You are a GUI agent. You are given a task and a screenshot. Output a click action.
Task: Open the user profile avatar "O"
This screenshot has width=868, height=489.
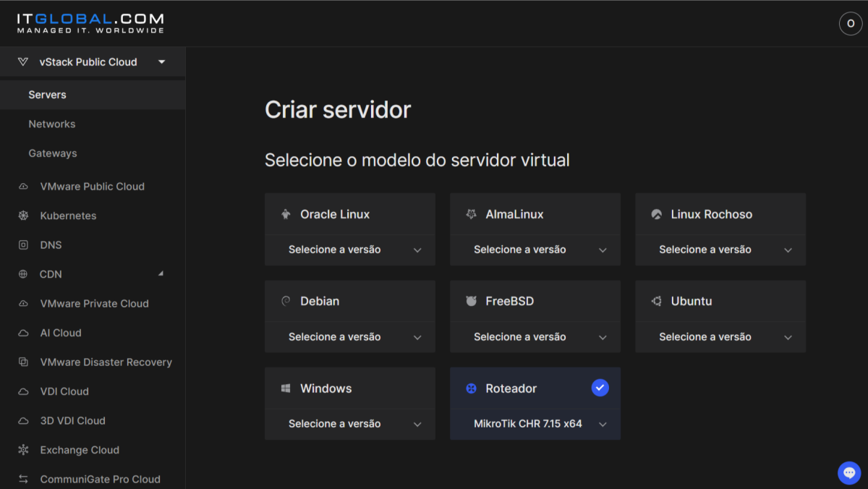click(x=851, y=24)
